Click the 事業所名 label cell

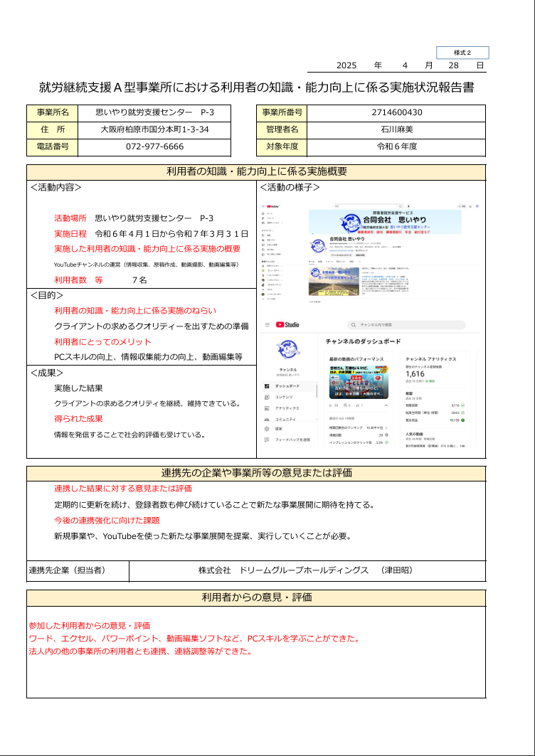click(52, 113)
